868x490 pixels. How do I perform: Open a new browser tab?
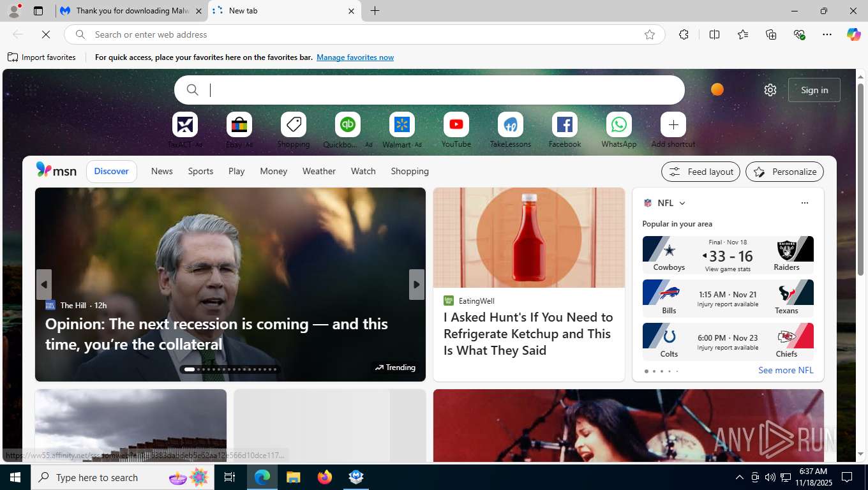[x=375, y=11]
